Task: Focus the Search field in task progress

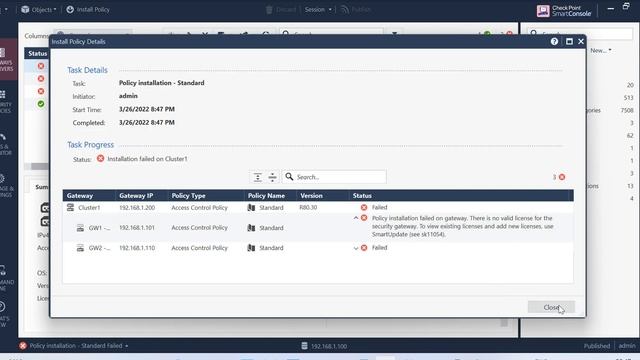Action: [334, 177]
